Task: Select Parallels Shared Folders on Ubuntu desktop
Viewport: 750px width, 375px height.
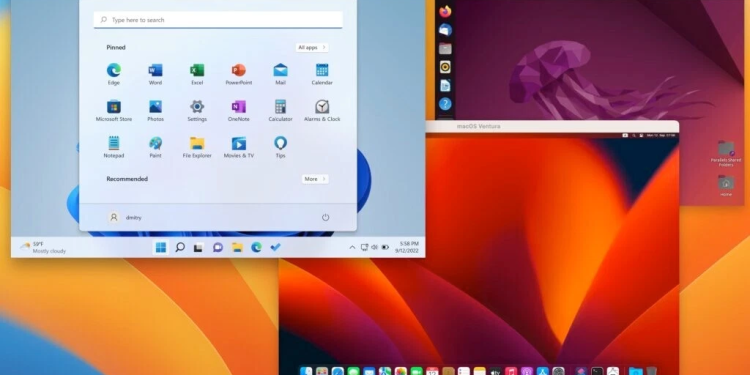Action: click(726, 154)
